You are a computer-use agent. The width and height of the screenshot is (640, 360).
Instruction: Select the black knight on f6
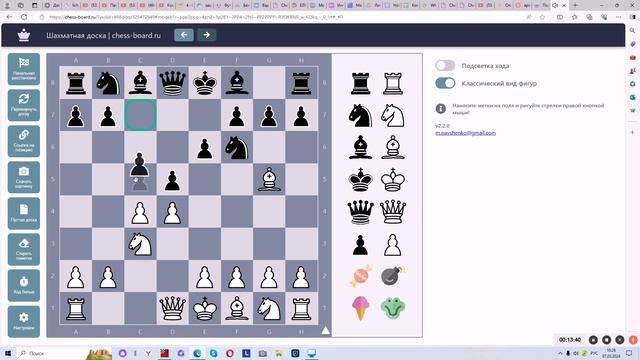[x=237, y=147]
